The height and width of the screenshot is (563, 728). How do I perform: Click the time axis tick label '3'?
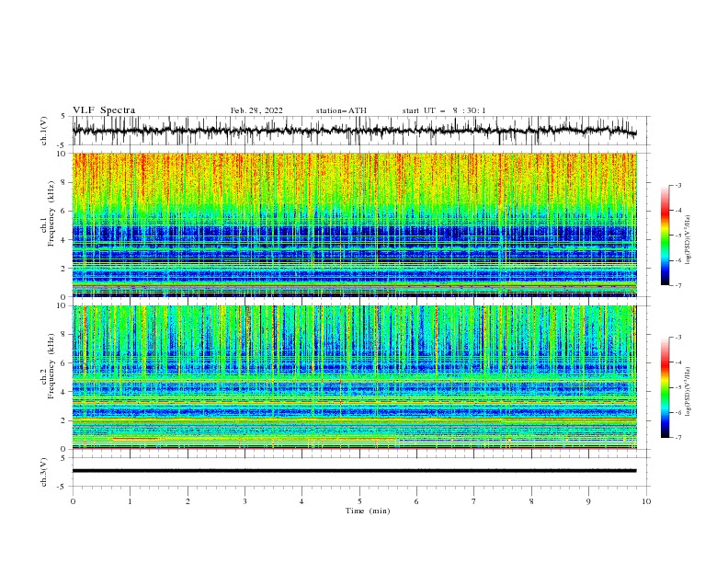point(245,501)
